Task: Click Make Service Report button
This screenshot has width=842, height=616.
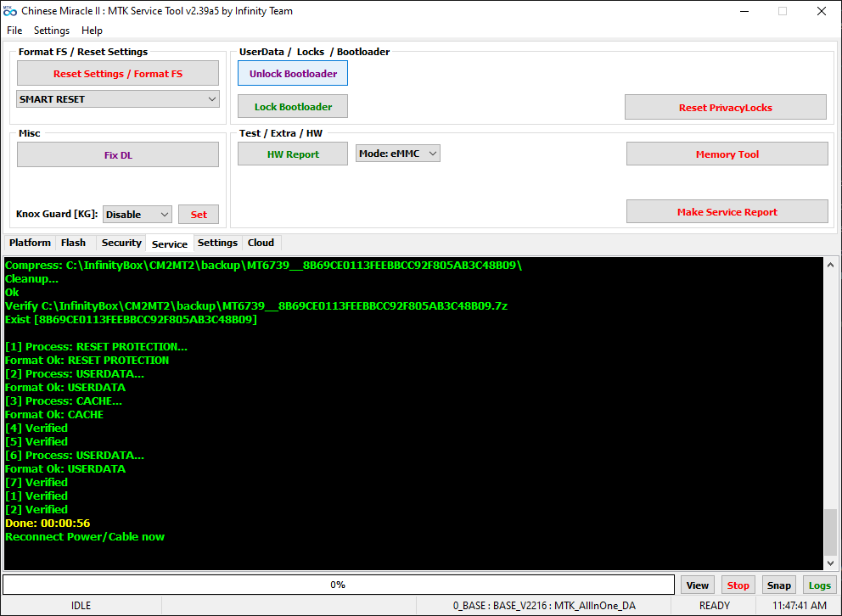Action: (727, 212)
